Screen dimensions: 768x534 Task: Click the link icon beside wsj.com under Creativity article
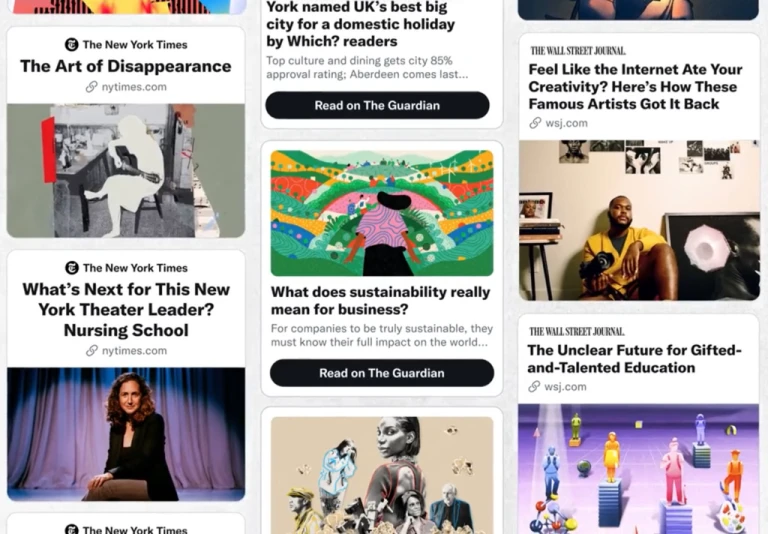535,123
